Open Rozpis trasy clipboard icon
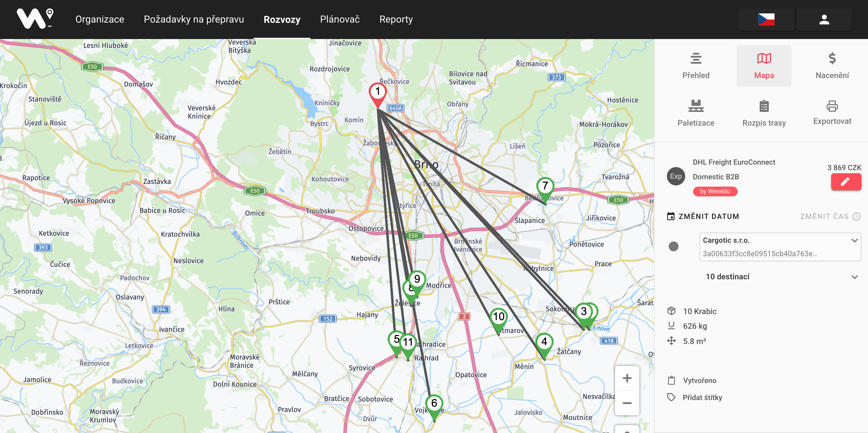This screenshot has height=433, width=868. tap(764, 106)
